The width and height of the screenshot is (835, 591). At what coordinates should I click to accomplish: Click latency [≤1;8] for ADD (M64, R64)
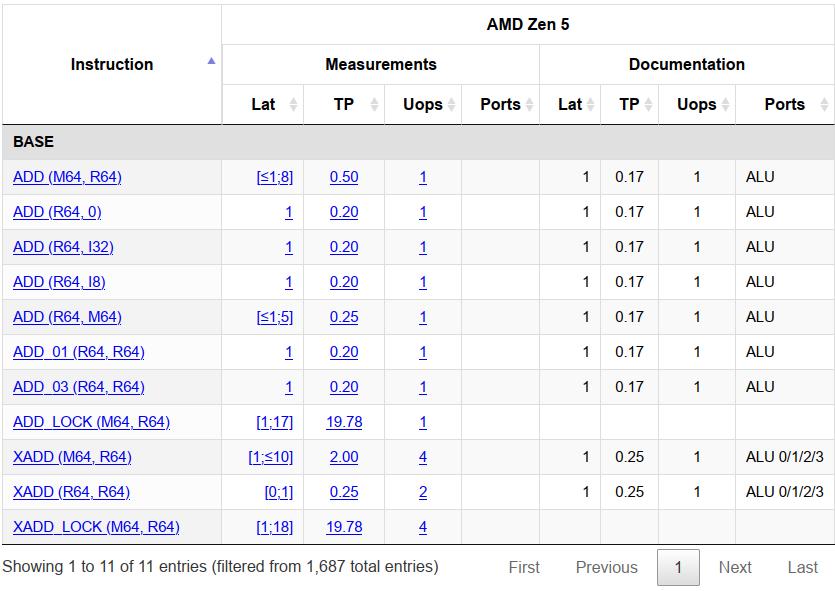click(x=275, y=177)
